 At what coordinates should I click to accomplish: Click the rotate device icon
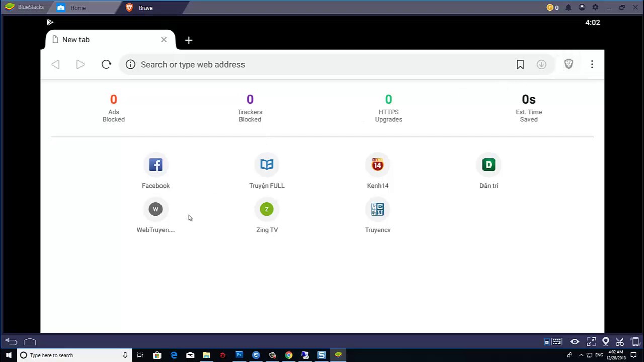tap(635, 342)
